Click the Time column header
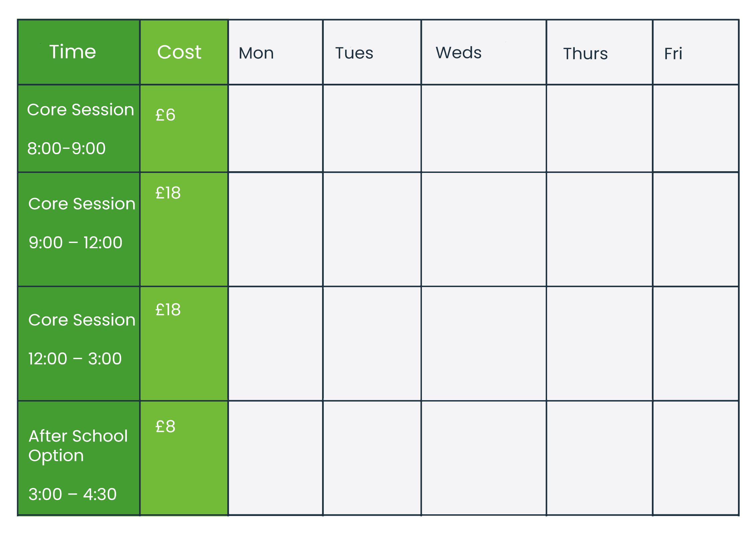The image size is (756, 536). (x=73, y=52)
